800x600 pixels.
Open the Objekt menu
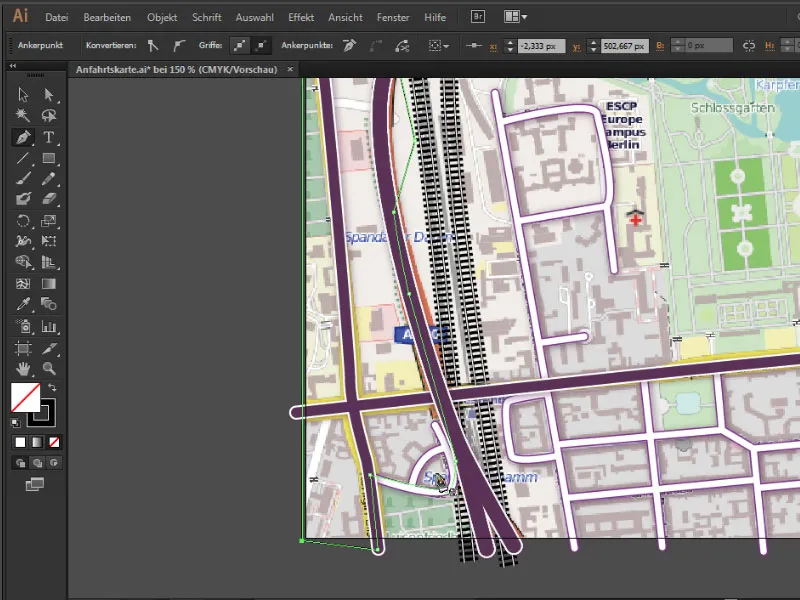click(x=162, y=17)
